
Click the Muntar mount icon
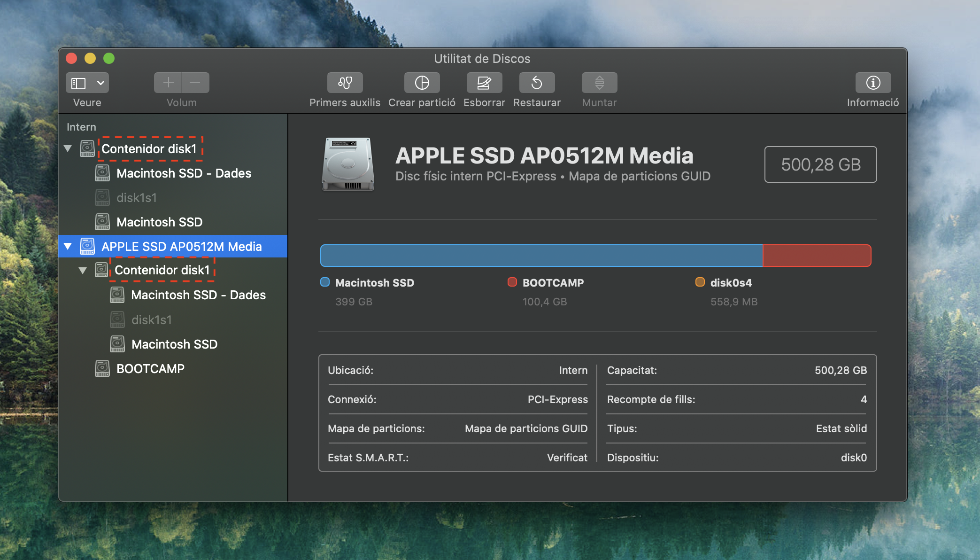point(599,83)
